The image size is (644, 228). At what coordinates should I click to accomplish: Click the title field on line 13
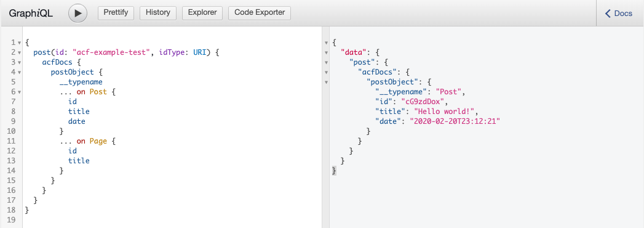(x=79, y=161)
